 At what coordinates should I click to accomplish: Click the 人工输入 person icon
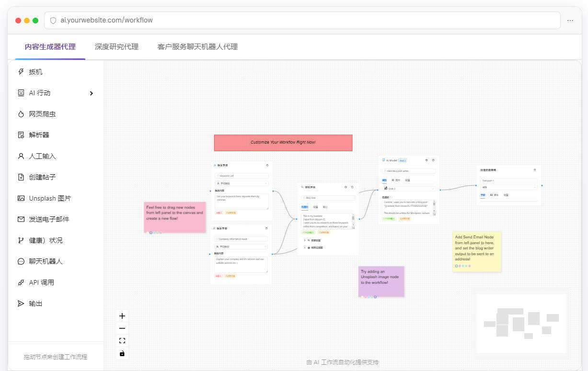[x=21, y=156]
